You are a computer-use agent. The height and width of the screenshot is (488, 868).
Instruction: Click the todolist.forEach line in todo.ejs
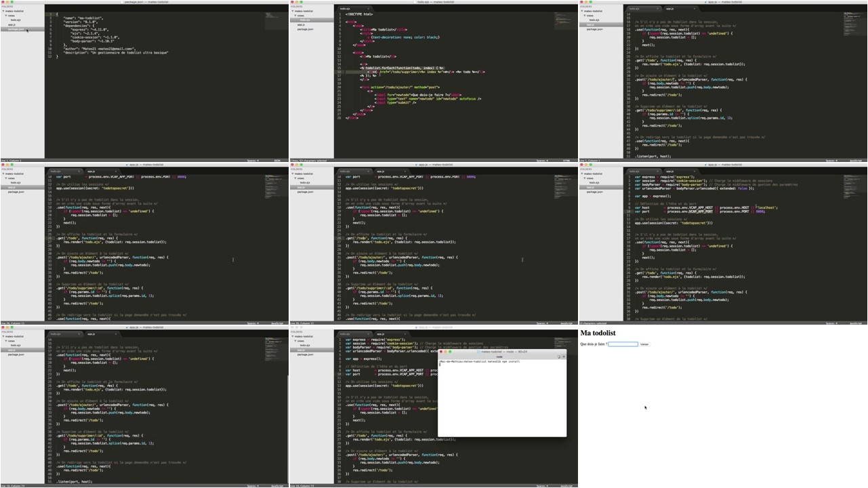click(x=402, y=68)
